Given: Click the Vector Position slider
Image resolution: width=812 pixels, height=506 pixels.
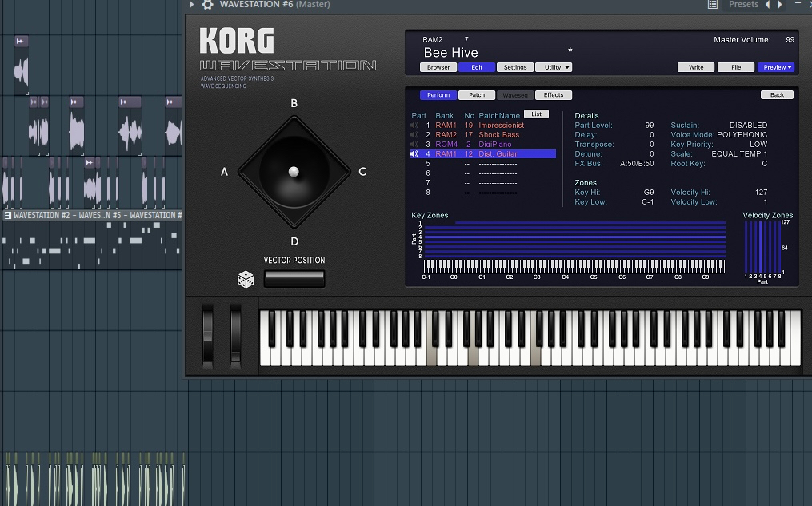Looking at the screenshot, I should 294,278.
